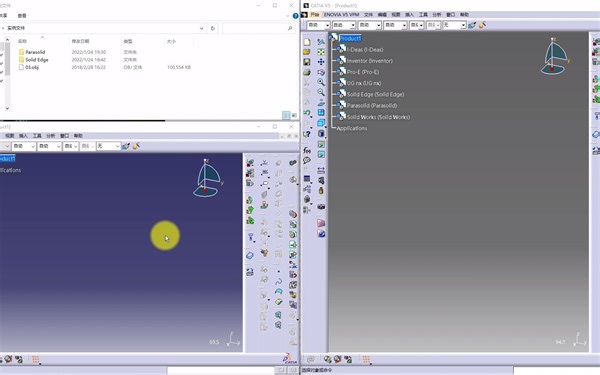600x375 pixels.
Task: Switch Explorer to details view layout
Action: tap(286, 115)
